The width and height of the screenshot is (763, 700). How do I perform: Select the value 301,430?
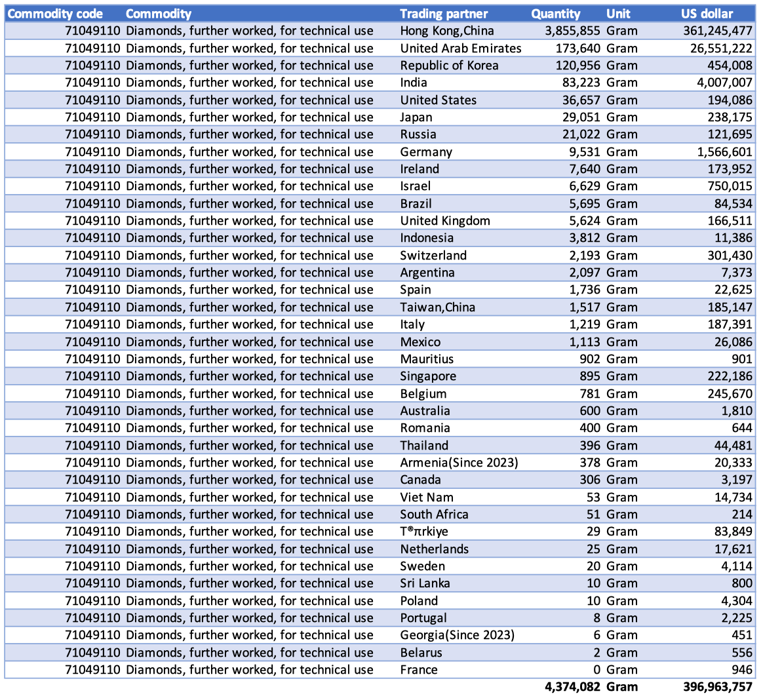730,256
